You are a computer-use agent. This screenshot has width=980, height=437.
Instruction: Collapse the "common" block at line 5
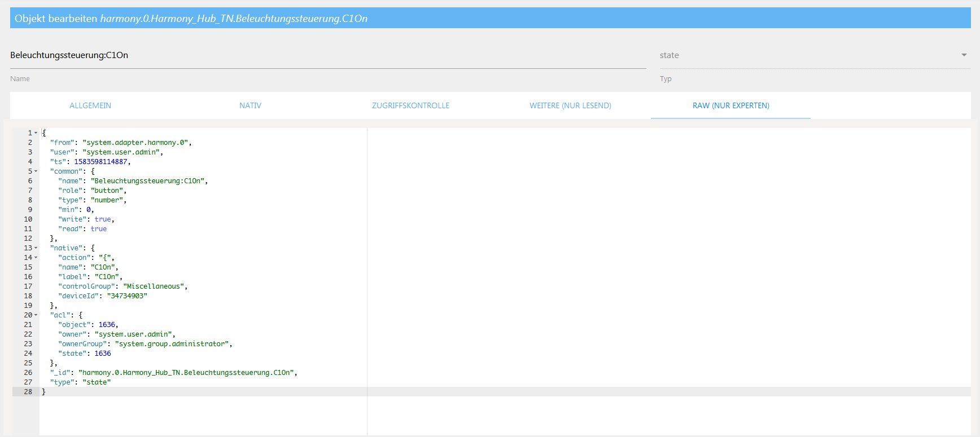(36, 171)
